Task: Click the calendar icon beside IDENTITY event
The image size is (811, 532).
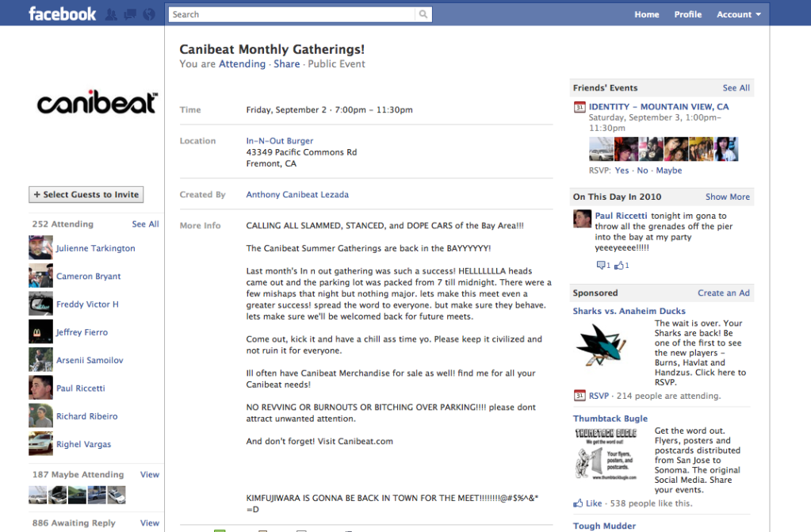Action: [x=580, y=107]
